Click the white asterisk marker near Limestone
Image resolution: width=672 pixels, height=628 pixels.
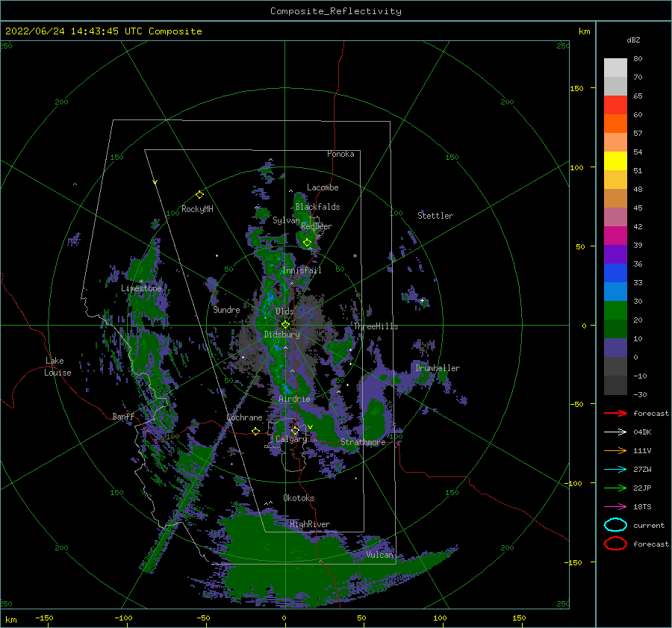141,282
